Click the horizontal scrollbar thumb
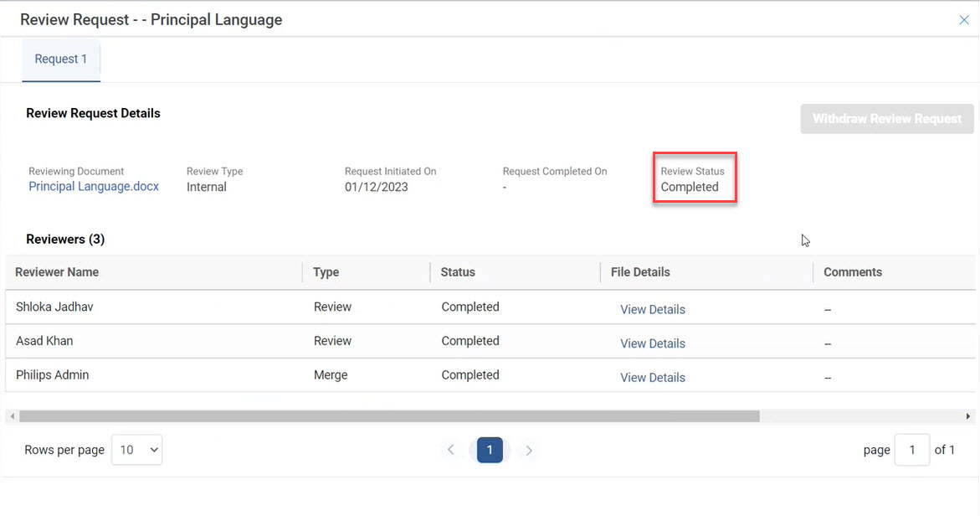The height and width of the screenshot is (516, 980). tap(389, 416)
